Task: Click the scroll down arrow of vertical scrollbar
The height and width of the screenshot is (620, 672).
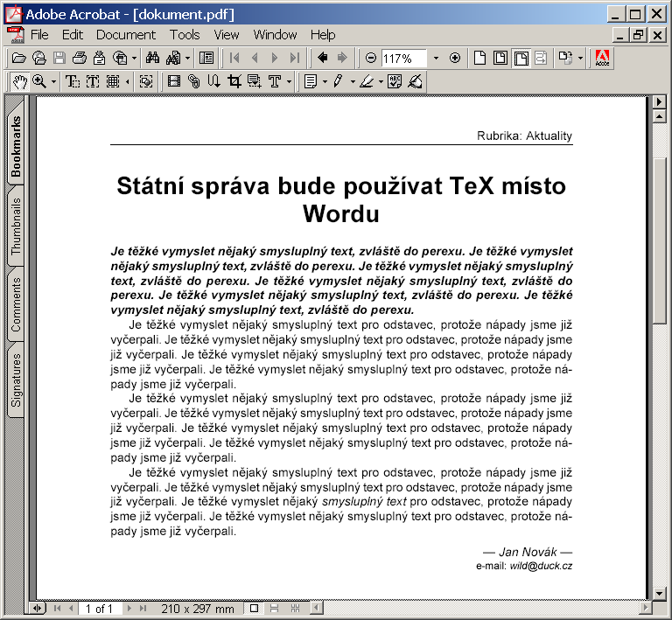Action: 659,593
